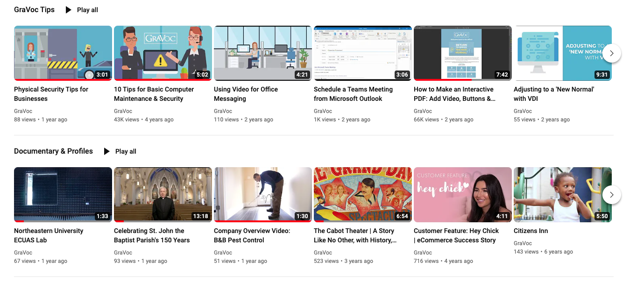The width and height of the screenshot is (644, 283).
Task: Open Northeastern University ECUAS Lab thumbnail
Action: tap(63, 195)
